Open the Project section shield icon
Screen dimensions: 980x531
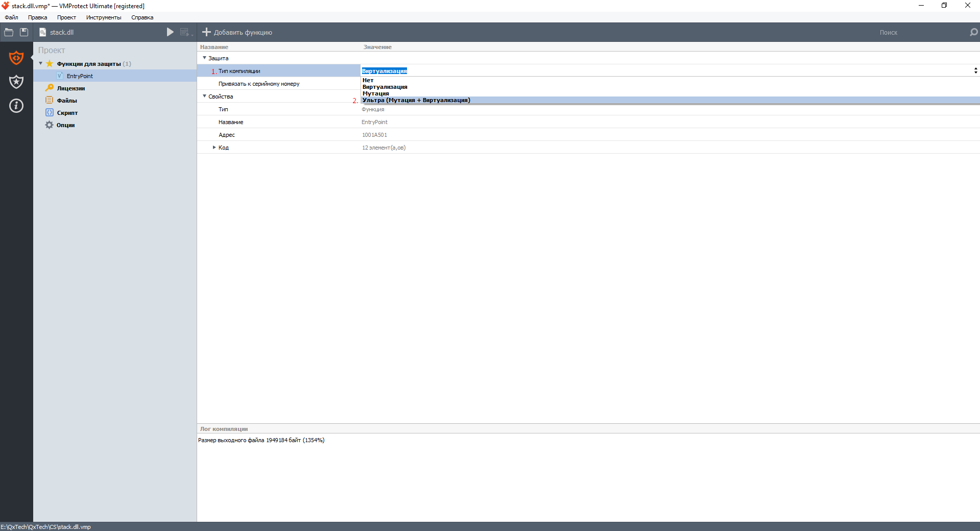click(16, 58)
